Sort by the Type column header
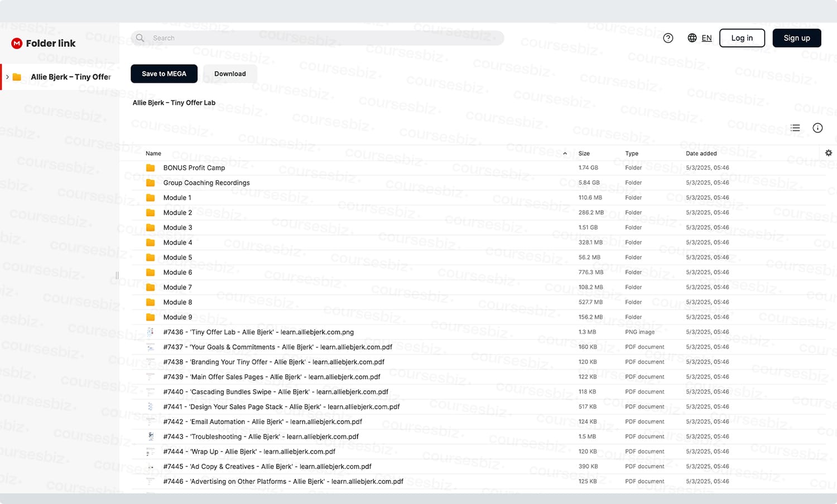The height and width of the screenshot is (504, 837). tap(632, 153)
